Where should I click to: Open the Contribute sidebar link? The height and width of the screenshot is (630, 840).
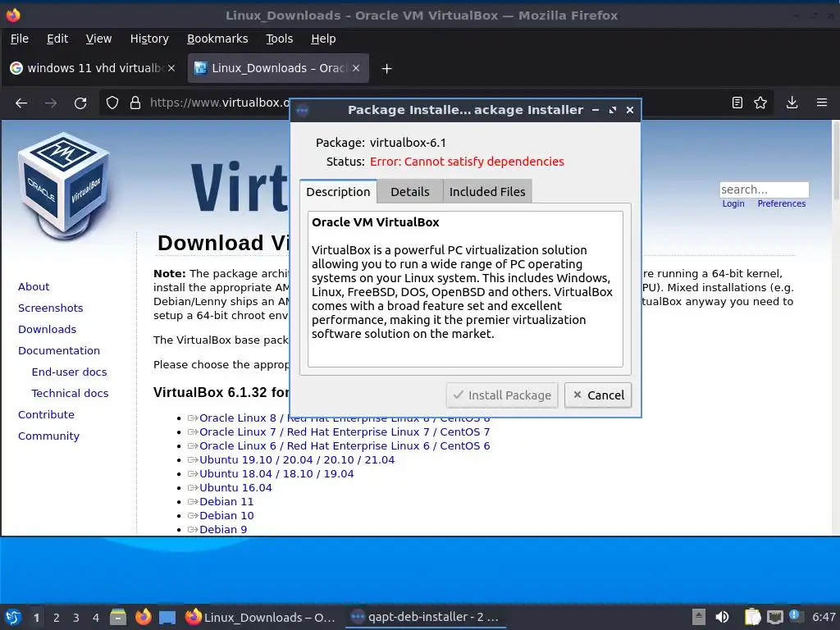tap(46, 414)
